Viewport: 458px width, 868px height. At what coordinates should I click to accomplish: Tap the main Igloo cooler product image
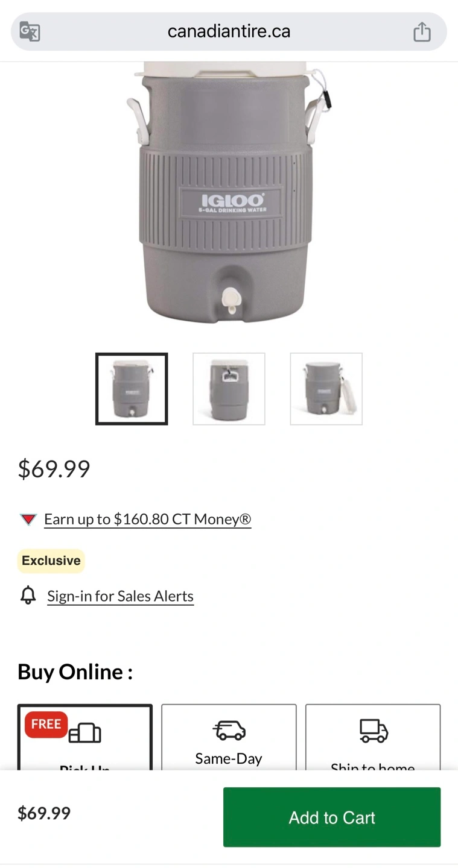[229, 193]
